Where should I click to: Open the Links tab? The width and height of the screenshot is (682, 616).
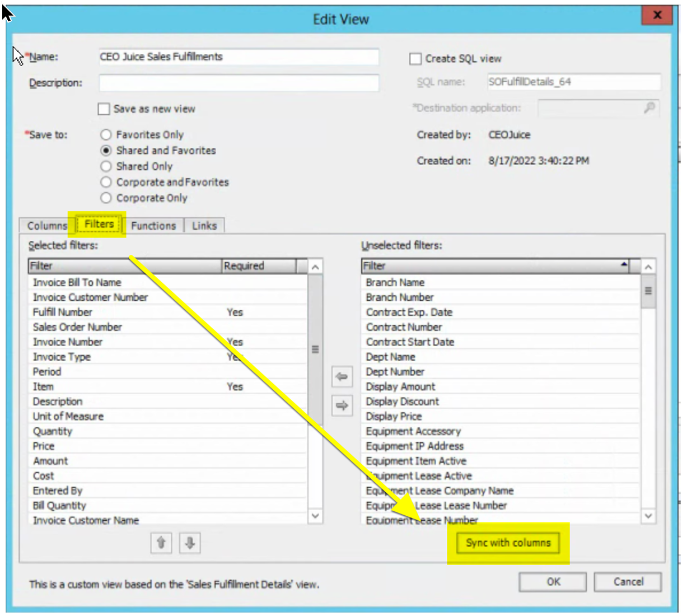click(204, 226)
